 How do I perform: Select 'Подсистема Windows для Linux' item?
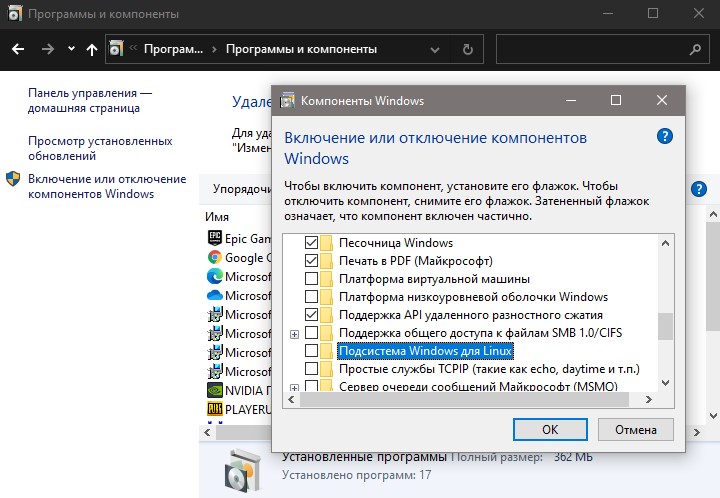coord(425,351)
